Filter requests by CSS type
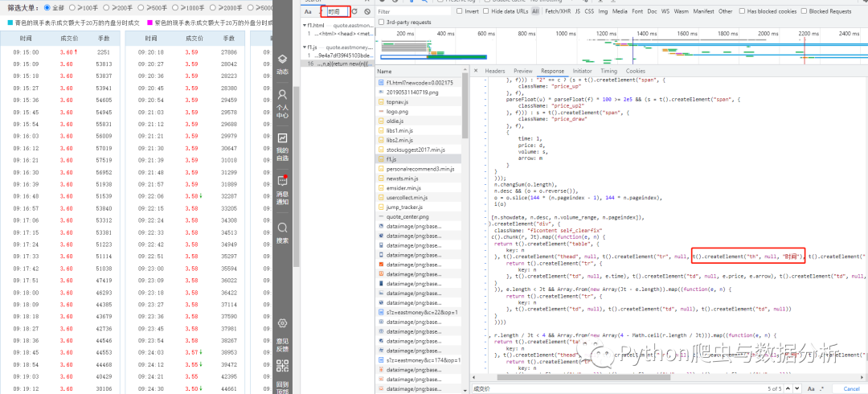This screenshot has width=868, height=394. [x=590, y=11]
